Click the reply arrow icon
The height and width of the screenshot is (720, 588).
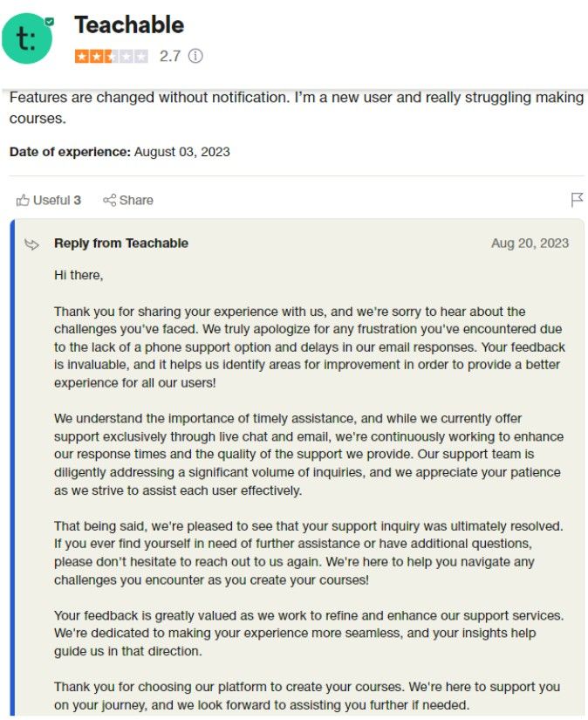[32, 243]
